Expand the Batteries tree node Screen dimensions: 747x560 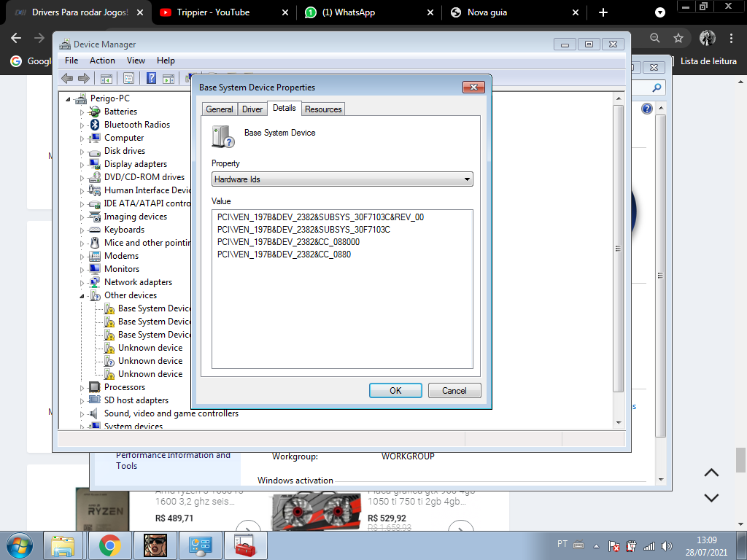click(x=82, y=112)
